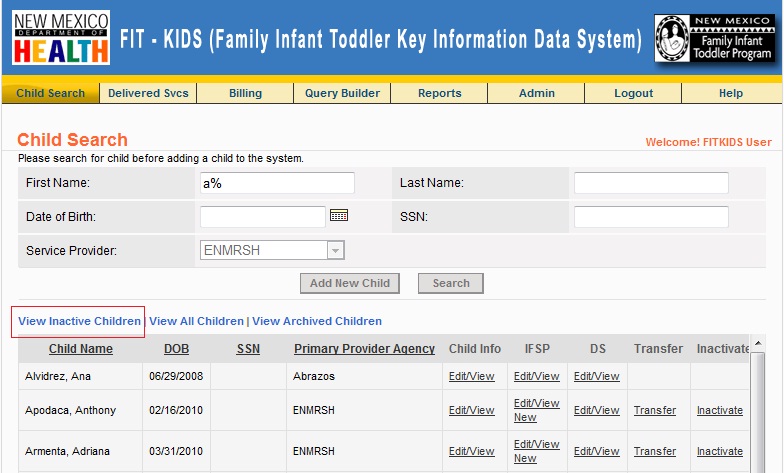Open the View All Children link

196,321
